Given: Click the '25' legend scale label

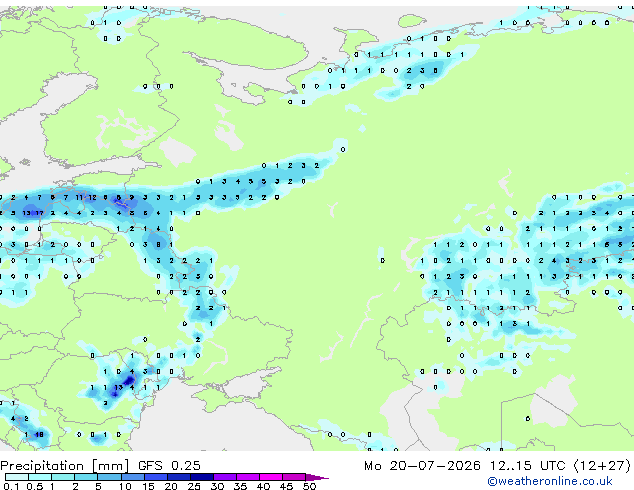Looking at the screenshot, I should (194, 486).
